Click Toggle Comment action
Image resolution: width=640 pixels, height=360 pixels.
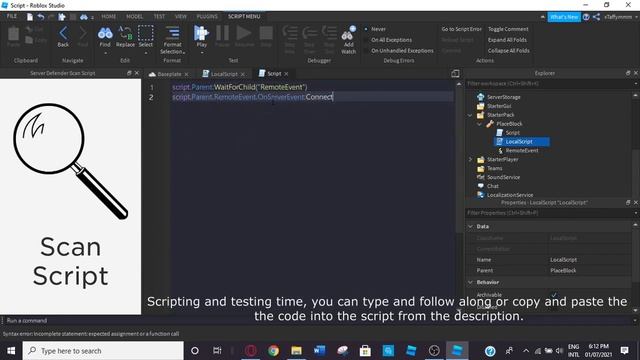tap(508, 29)
